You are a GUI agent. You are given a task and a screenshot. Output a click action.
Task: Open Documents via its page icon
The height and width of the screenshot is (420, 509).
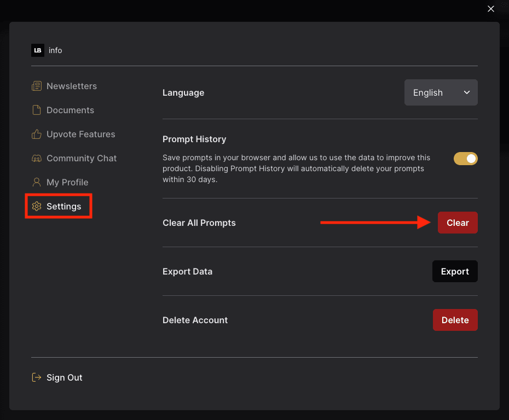37,110
